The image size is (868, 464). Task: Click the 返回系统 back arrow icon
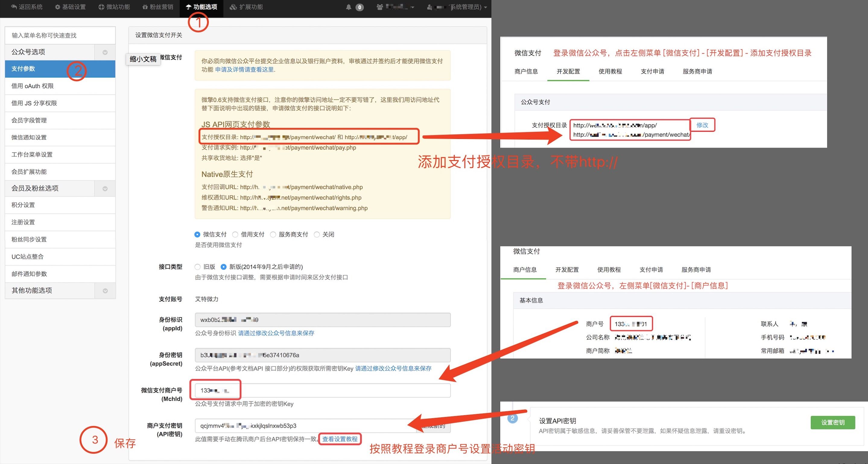[14, 7]
